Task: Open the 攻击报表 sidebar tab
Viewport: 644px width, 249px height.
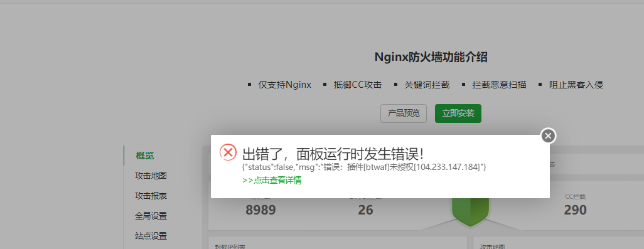Action: (151, 196)
